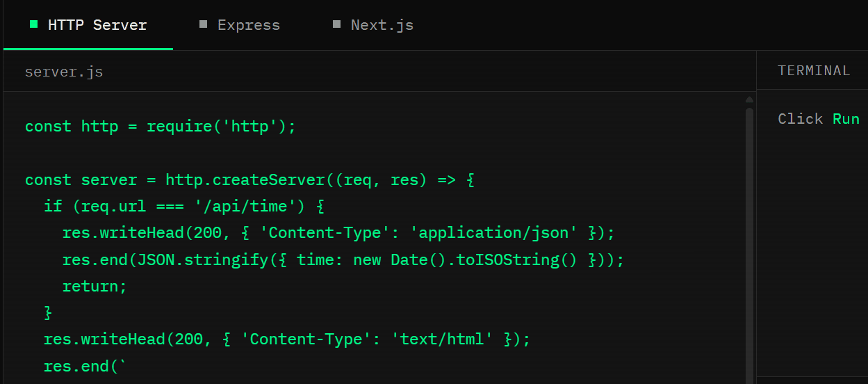Click the JSON.stringify line in the editor
This screenshot has height=384, width=868.
pos(343,259)
